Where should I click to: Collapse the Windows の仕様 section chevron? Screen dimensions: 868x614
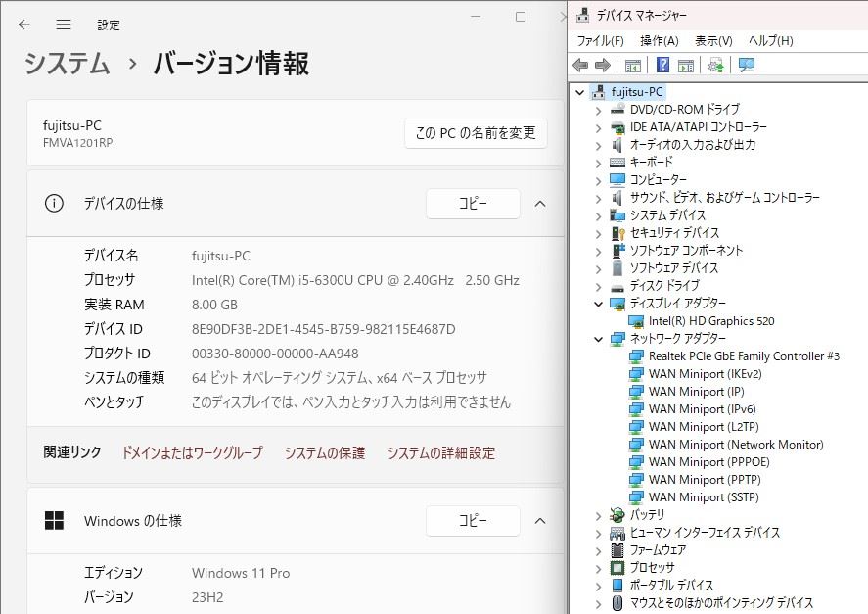coord(540,521)
